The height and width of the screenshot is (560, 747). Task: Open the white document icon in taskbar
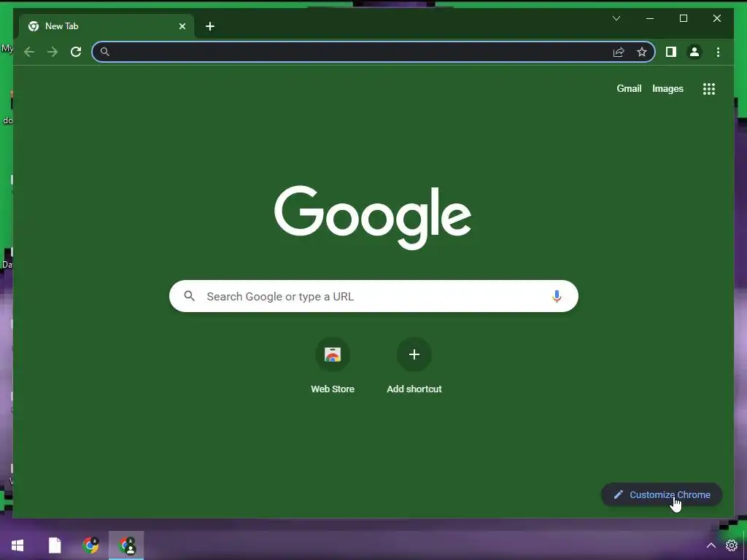55,545
